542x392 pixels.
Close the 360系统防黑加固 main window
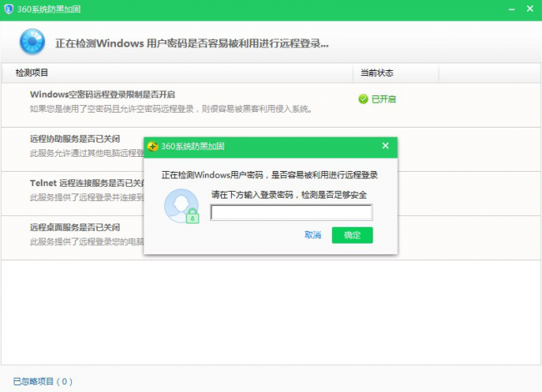point(529,8)
